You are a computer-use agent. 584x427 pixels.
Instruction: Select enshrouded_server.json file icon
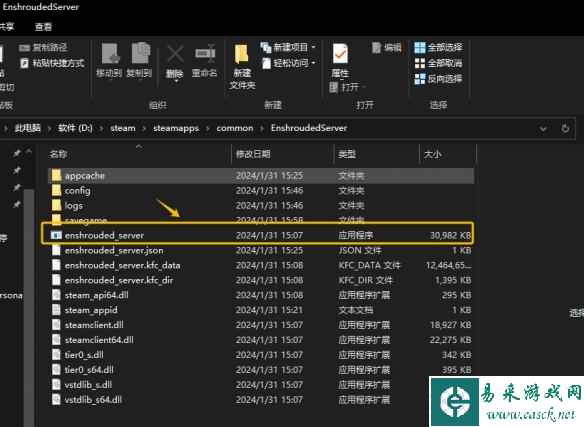56,250
